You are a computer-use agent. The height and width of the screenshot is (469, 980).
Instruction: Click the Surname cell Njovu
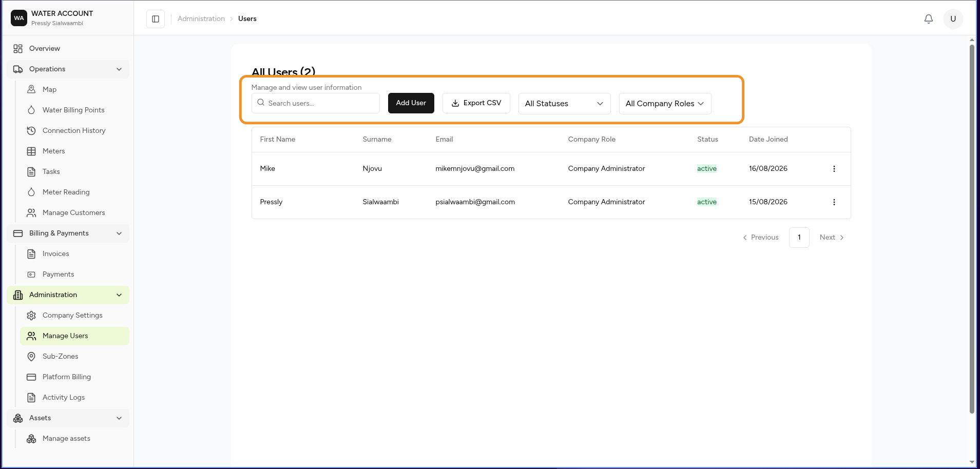[x=372, y=168]
